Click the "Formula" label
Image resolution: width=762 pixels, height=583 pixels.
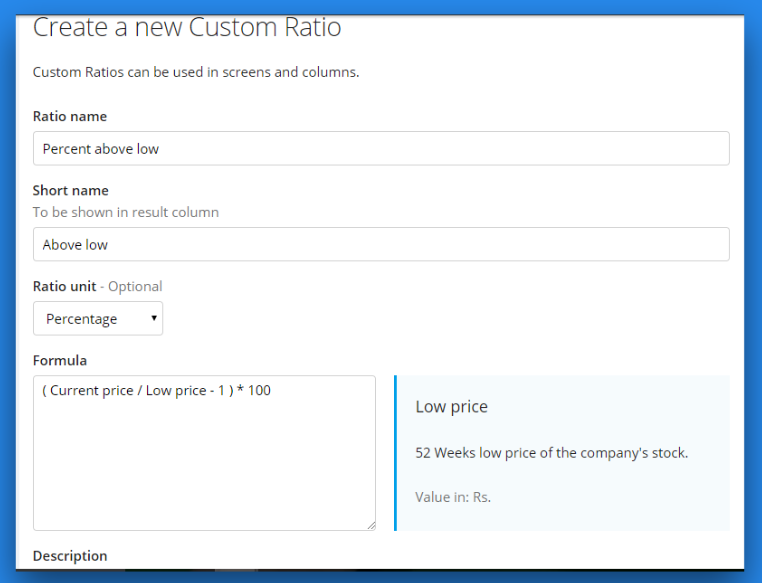pos(60,360)
